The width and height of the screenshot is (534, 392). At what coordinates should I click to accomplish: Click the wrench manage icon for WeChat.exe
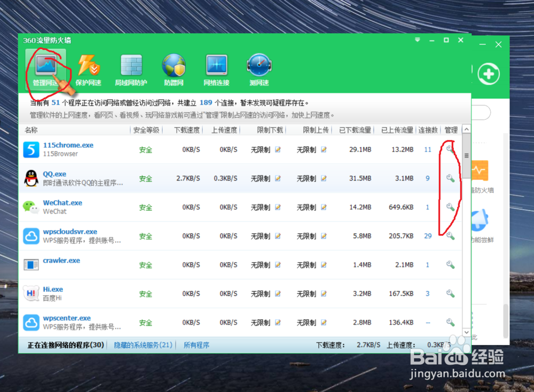pos(450,207)
